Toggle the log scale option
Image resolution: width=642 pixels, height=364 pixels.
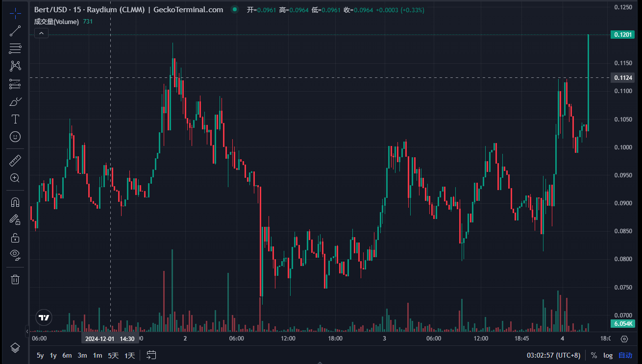(x=608, y=355)
